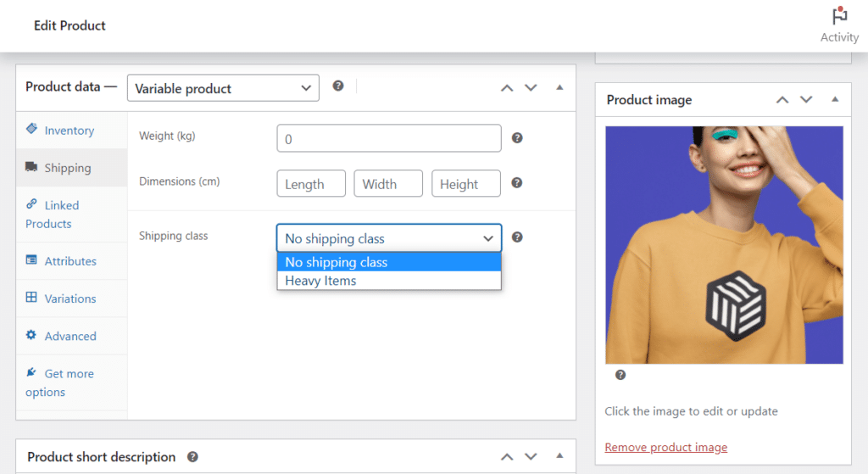
Task: Open the Variations tab
Action: coord(72,298)
